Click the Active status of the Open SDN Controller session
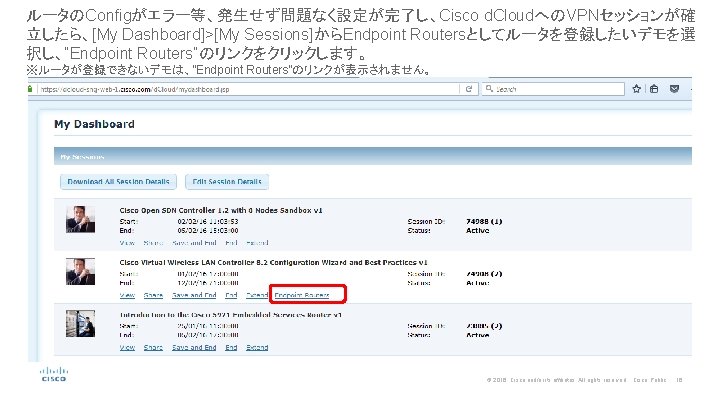The width and height of the screenshot is (720, 405). 478,231
